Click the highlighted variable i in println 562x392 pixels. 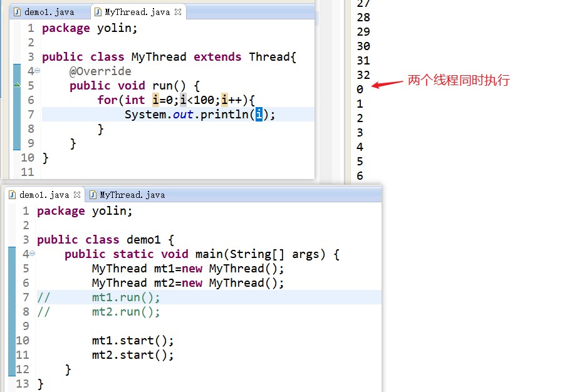pos(259,115)
